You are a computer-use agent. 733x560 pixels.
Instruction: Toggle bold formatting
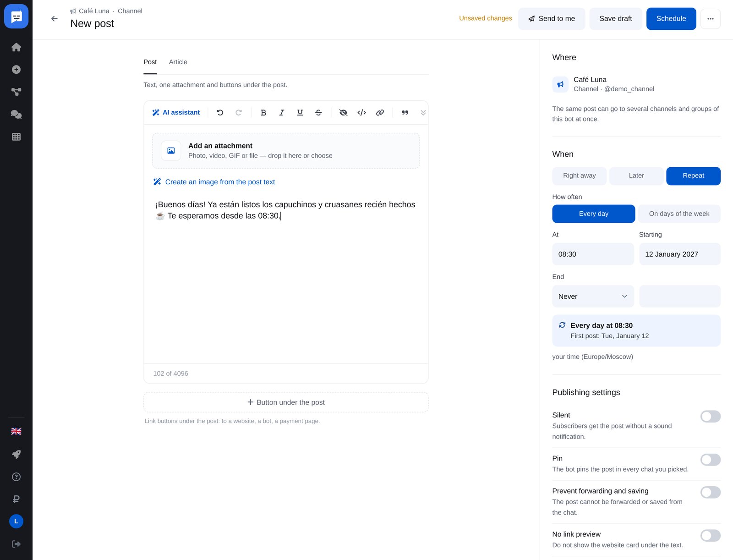pos(263,113)
